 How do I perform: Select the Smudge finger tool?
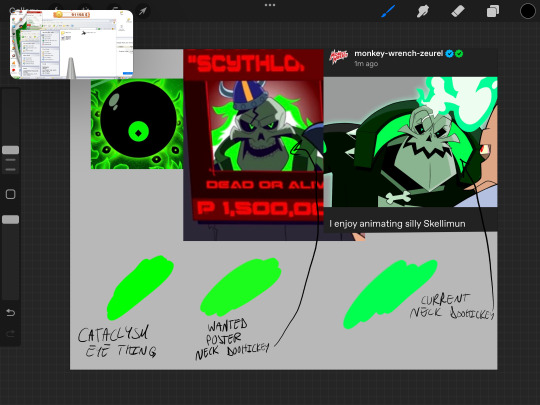coord(423,11)
